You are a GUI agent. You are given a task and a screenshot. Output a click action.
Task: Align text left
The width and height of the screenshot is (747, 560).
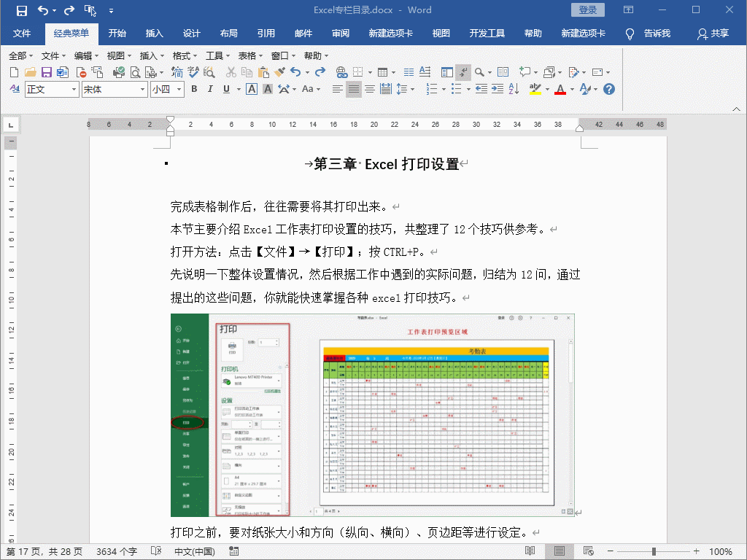tap(337, 89)
